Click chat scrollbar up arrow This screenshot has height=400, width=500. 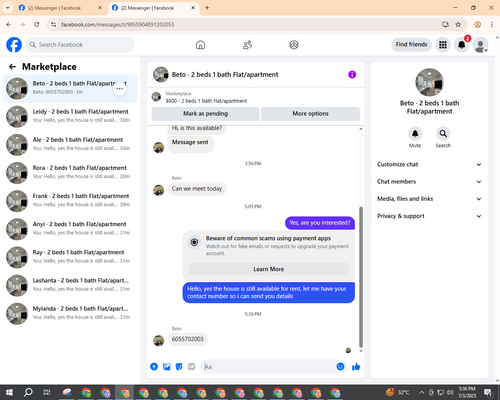361,129
